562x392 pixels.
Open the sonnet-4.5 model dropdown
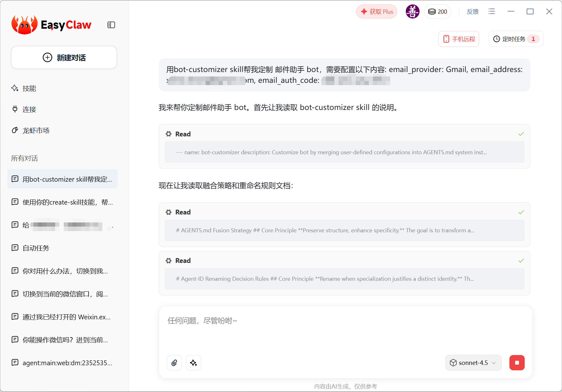[x=473, y=363]
